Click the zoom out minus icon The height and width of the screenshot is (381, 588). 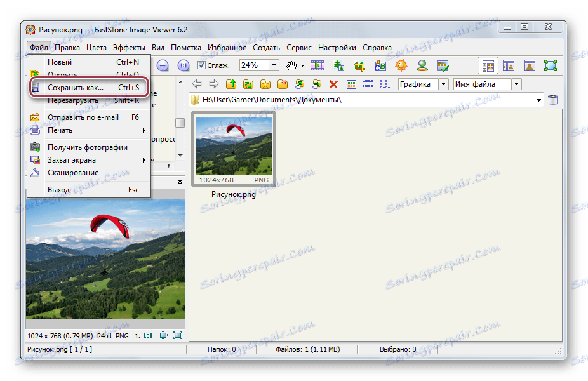[163, 65]
